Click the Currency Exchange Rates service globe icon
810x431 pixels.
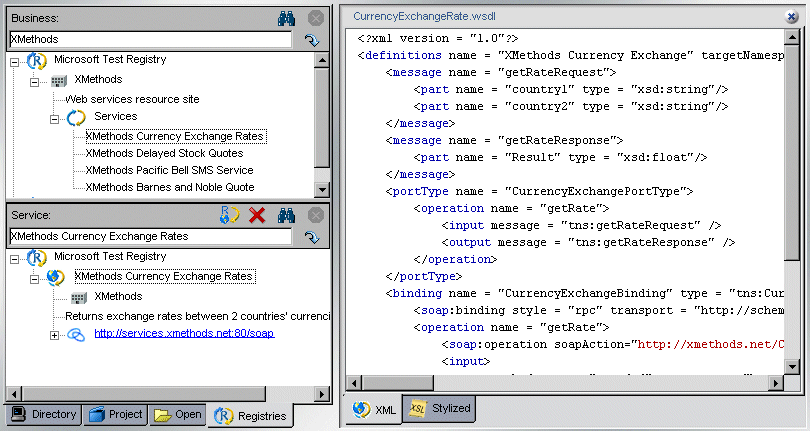point(55,278)
